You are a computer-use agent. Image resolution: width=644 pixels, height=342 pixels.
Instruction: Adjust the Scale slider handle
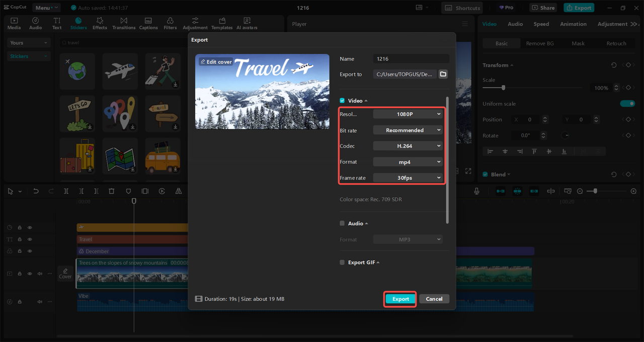503,88
